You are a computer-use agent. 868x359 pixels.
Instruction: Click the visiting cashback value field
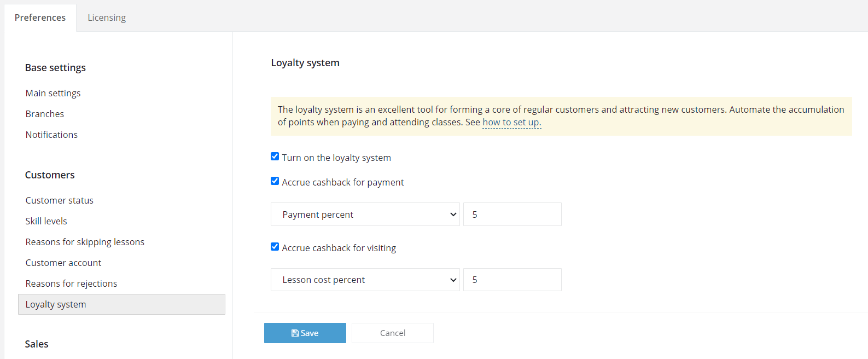tap(512, 280)
